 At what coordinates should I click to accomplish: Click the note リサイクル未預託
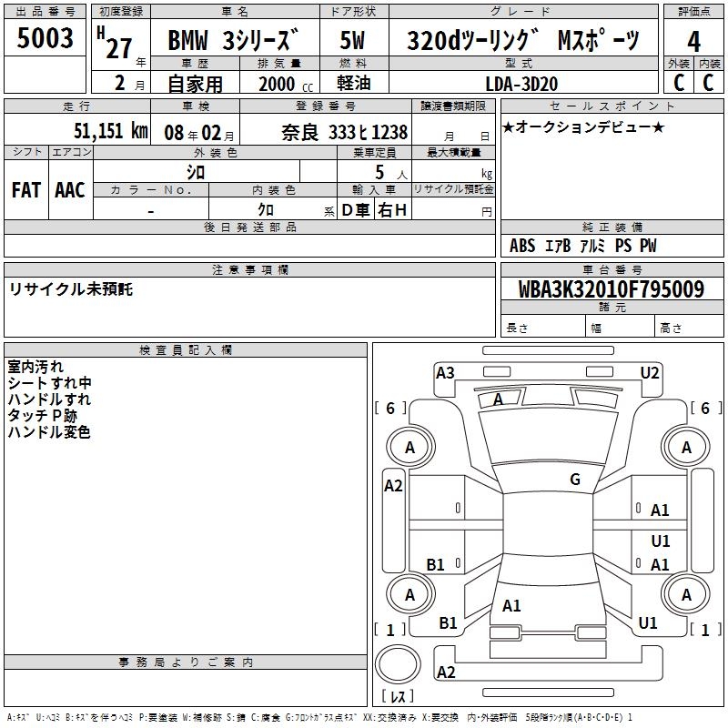point(71,289)
